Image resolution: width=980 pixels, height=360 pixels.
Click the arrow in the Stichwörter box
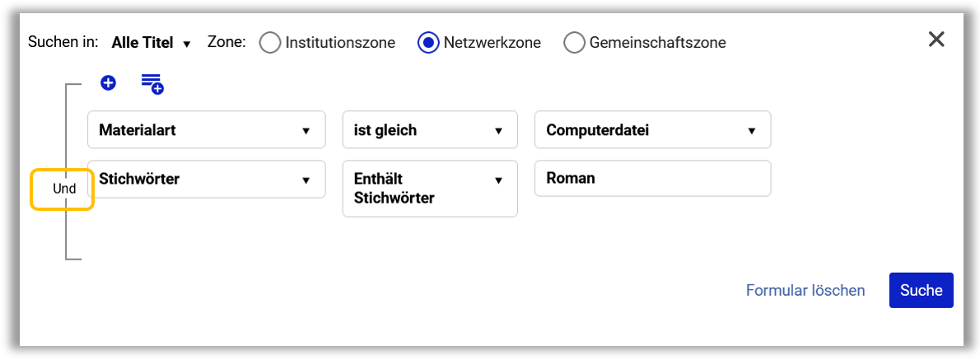pyautogui.click(x=306, y=180)
